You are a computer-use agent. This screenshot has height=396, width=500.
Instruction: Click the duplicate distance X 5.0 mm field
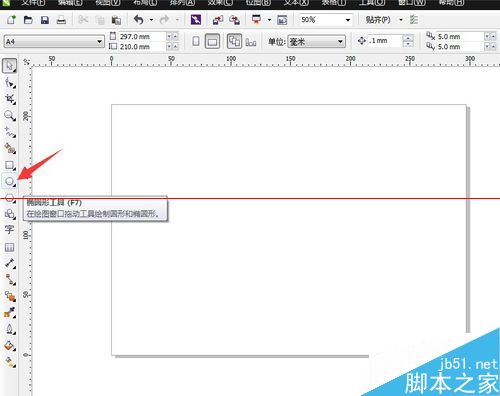(460, 36)
